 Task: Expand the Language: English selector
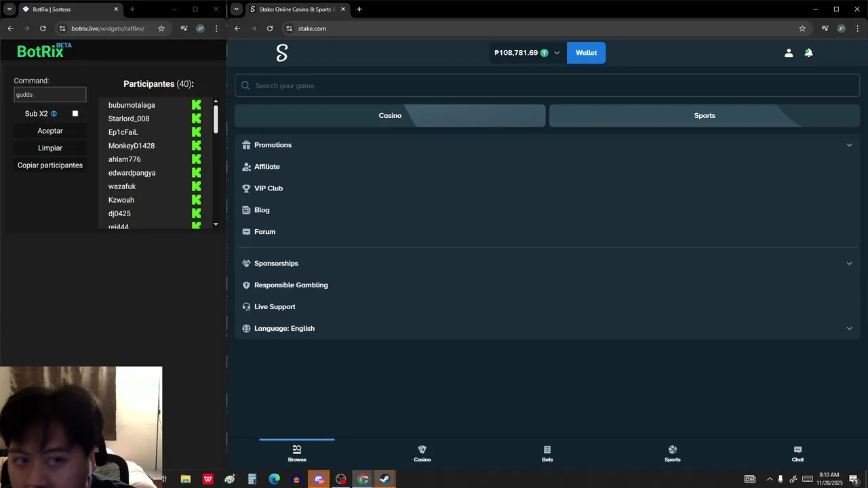pos(547,328)
